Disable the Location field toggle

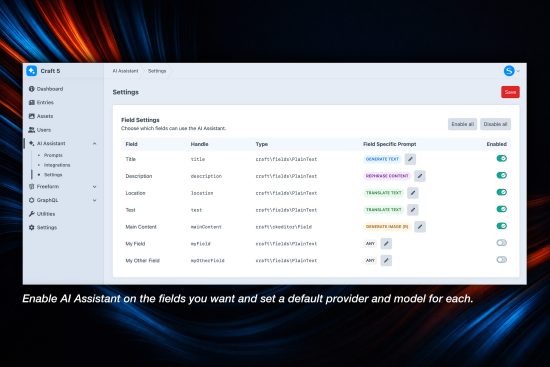click(x=502, y=192)
